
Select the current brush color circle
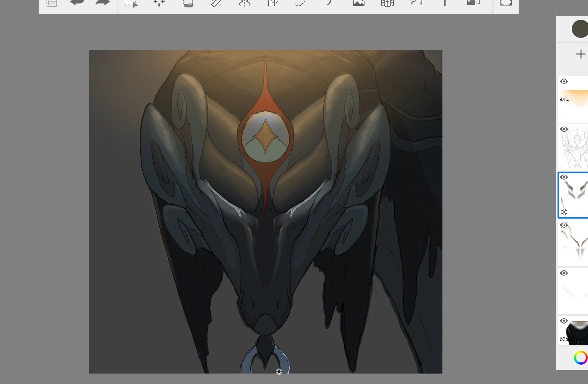[579, 29]
